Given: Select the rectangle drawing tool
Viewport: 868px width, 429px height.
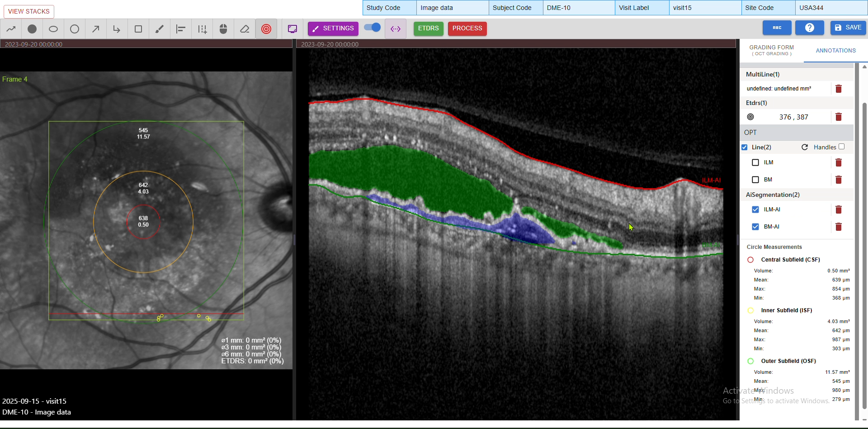Looking at the screenshot, I should (138, 29).
